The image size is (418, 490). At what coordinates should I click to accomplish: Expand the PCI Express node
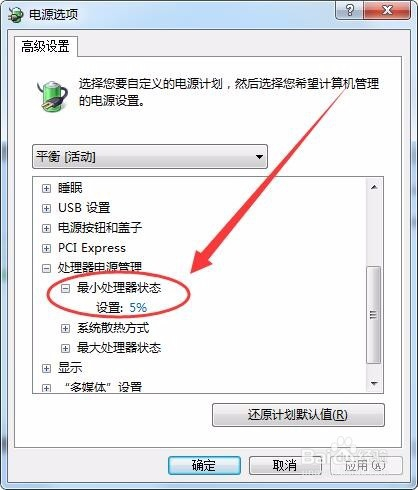(x=46, y=248)
